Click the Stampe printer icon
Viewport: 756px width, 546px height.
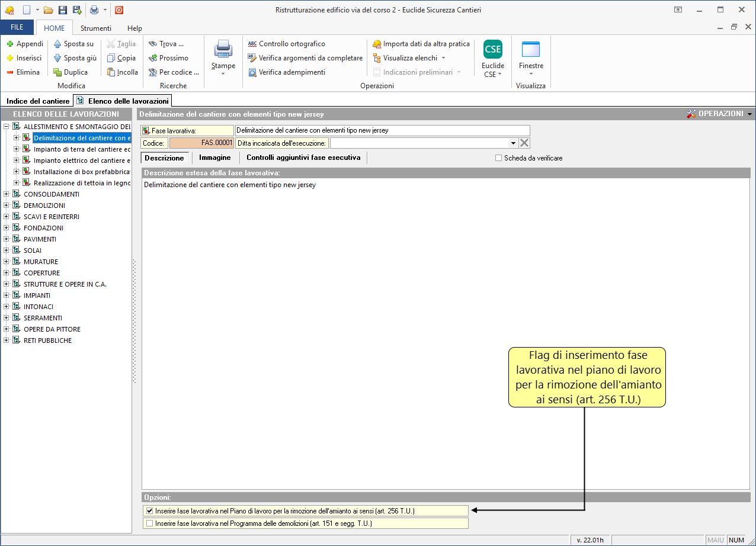click(x=223, y=49)
